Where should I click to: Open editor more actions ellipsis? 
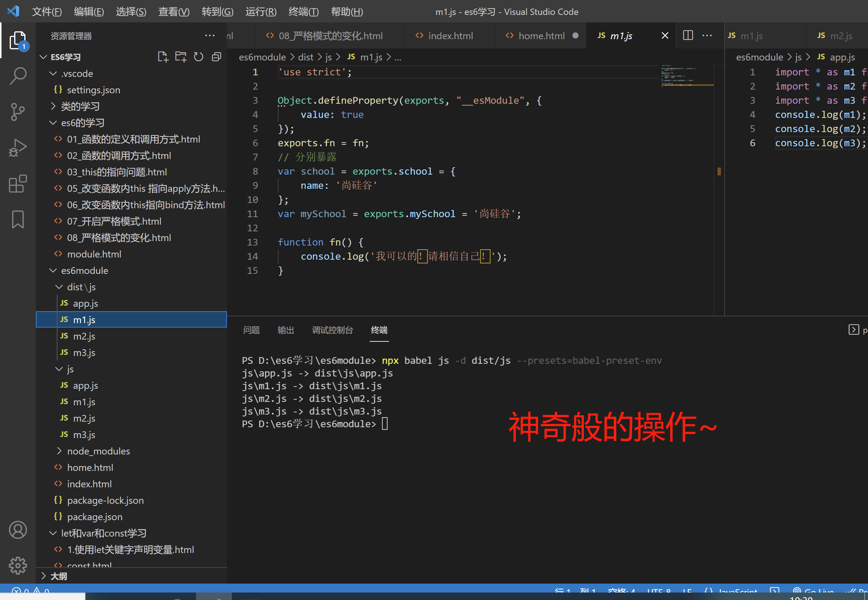[707, 35]
